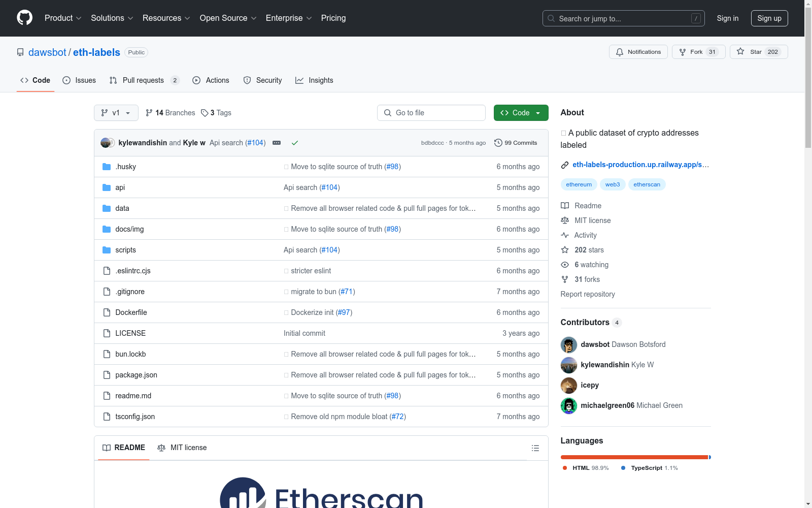812x508 pixels.
Task: Expand the Open Source menu
Action: tap(228, 18)
